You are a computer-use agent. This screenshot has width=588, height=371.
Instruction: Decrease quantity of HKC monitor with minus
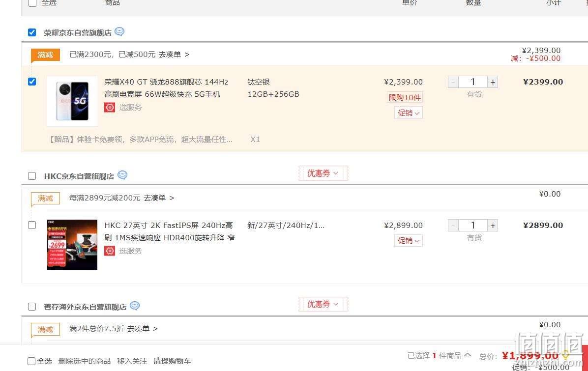(453, 226)
